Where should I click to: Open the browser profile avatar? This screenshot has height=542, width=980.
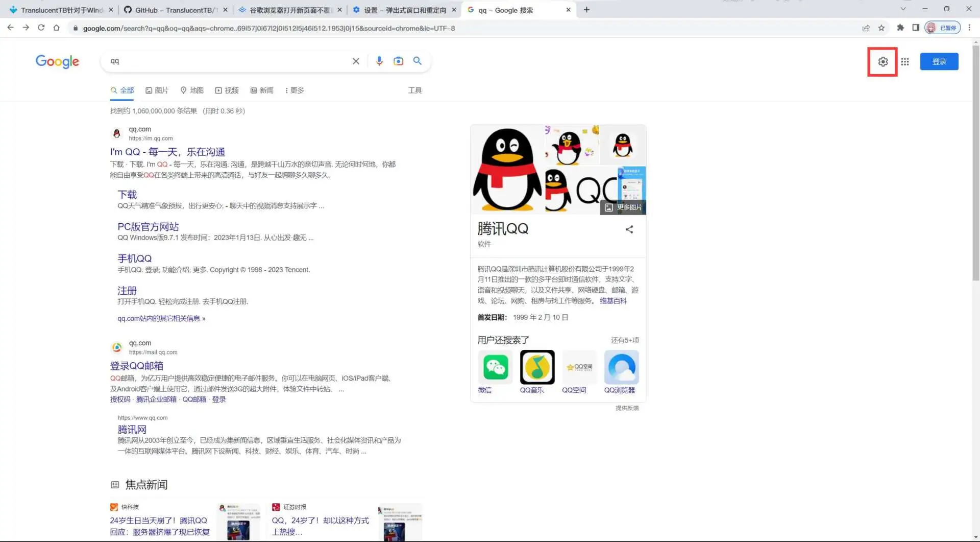(x=931, y=28)
